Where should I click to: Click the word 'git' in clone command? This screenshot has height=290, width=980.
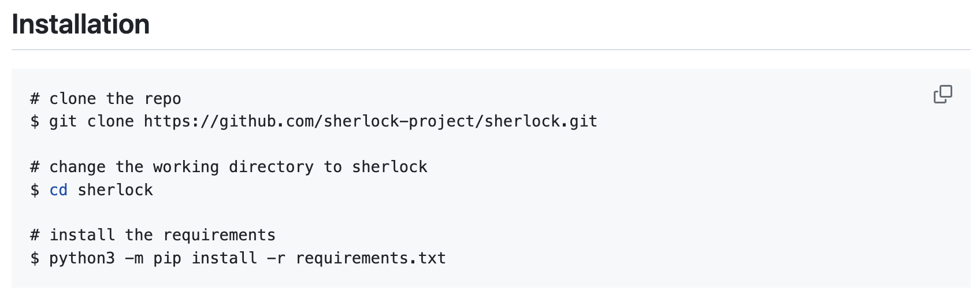click(63, 121)
